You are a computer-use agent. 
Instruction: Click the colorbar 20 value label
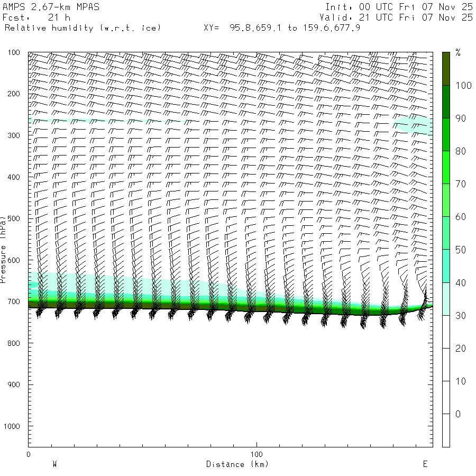[x=461, y=348]
